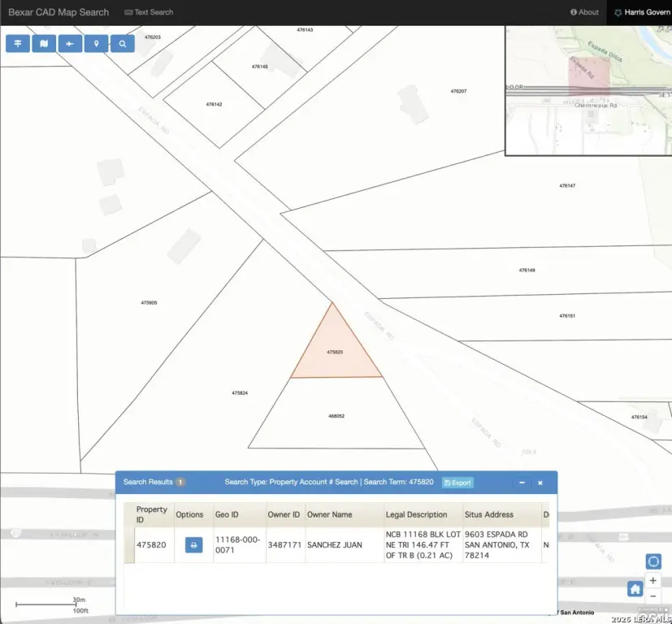Image resolution: width=672 pixels, height=624 pixels.
Task: Zoom in with the plus button
Action: pos(653,582)
